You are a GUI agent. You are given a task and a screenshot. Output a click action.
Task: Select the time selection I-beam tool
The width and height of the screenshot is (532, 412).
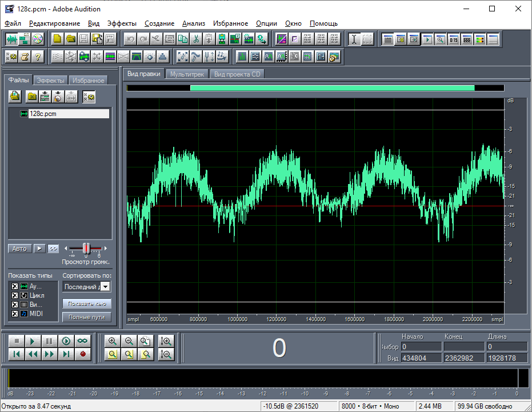(x=354, y=39)
